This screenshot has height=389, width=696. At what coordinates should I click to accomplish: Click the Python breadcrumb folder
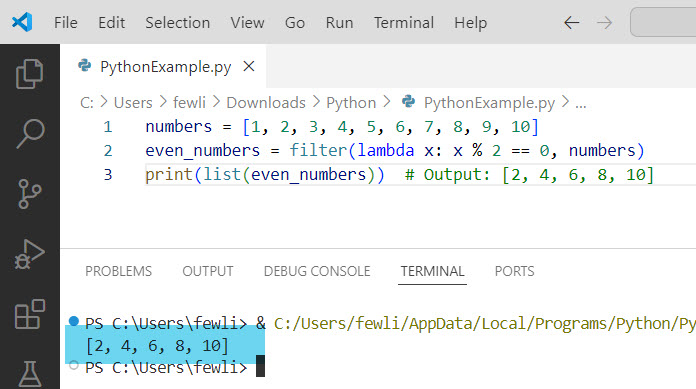click(351, 103)
